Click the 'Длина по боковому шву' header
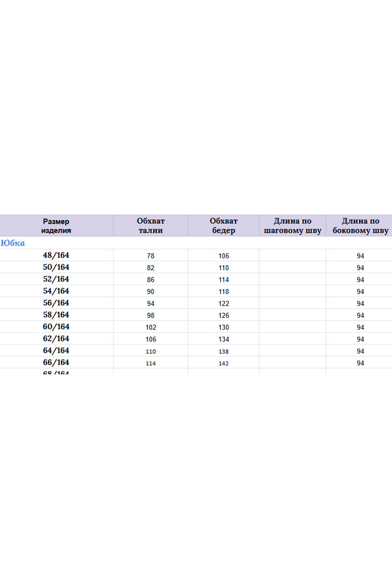Viewport: 392px width, 588px height. click(360, 226)
